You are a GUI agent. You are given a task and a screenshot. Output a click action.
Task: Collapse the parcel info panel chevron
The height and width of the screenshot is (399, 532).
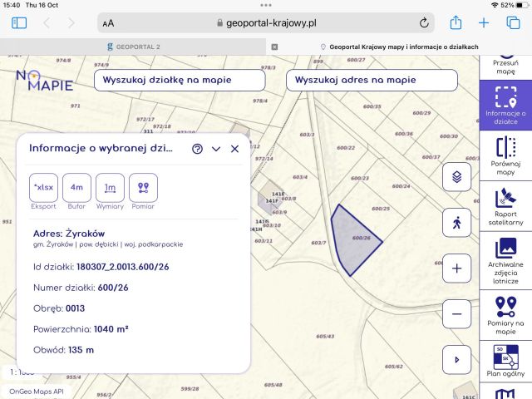point(216,149)
